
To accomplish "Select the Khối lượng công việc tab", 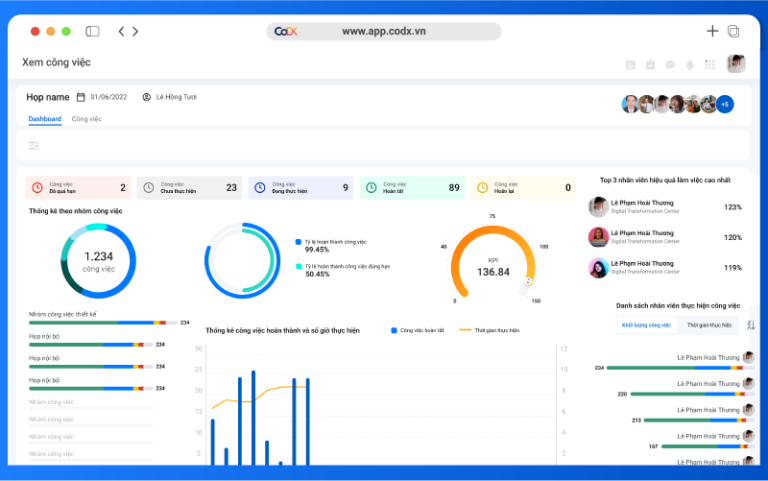I will 646,325.
